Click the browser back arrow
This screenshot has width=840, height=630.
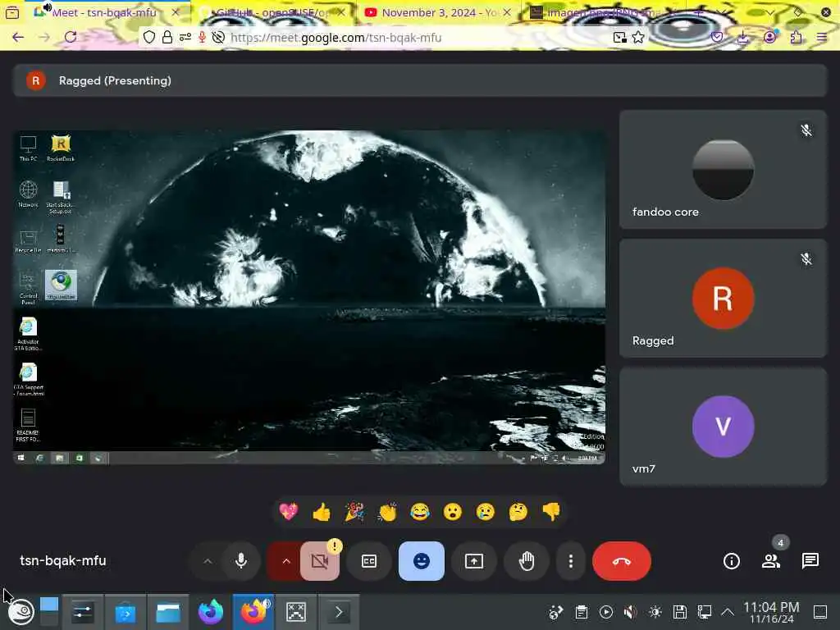(x=18, y=37)
